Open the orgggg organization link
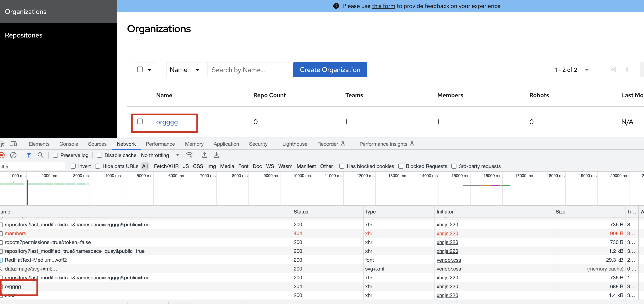This screenshot has width=644, height=304. pyautogui.click(x=167, y=122)
